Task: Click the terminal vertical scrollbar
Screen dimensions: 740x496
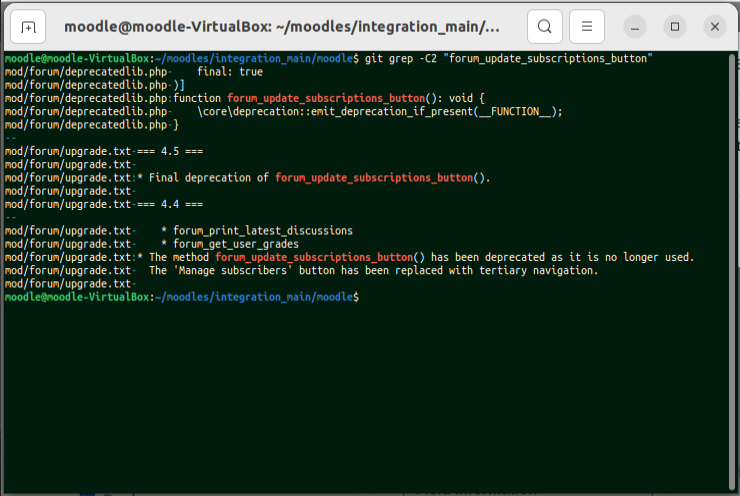Action: click(732, 272)
